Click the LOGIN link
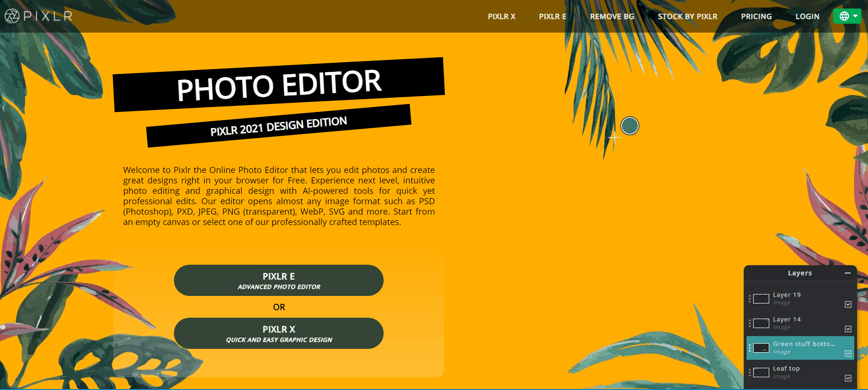 click(x=807, y=17)
